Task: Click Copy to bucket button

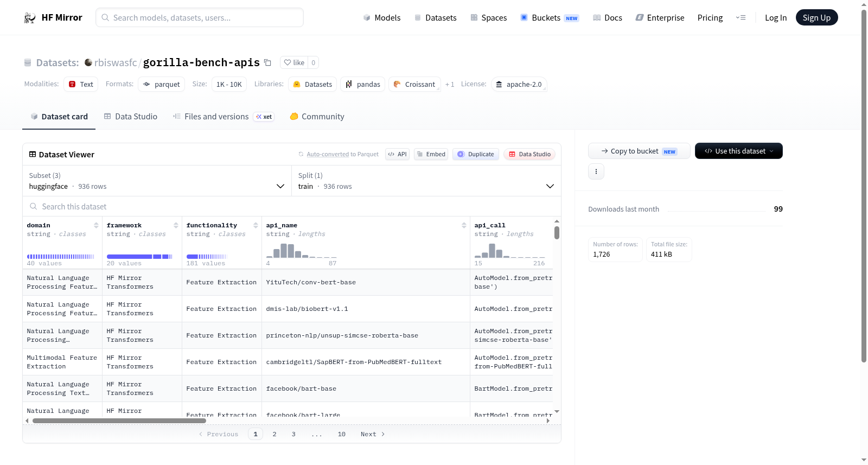Action: 639,151
